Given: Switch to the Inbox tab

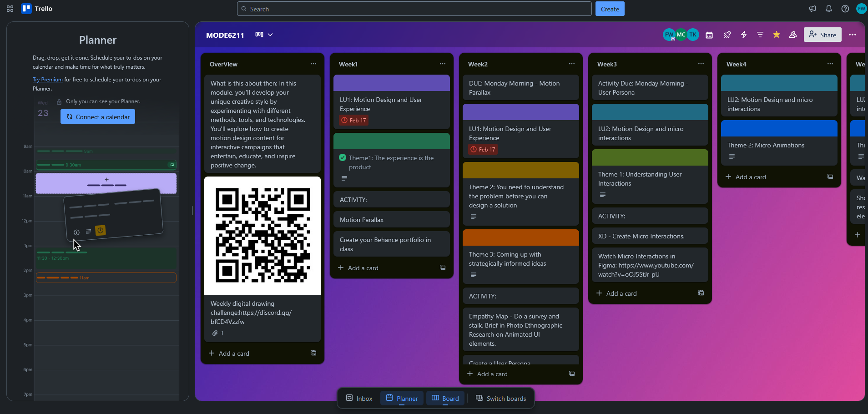Looking at the screenshot, I should [359, 399].
